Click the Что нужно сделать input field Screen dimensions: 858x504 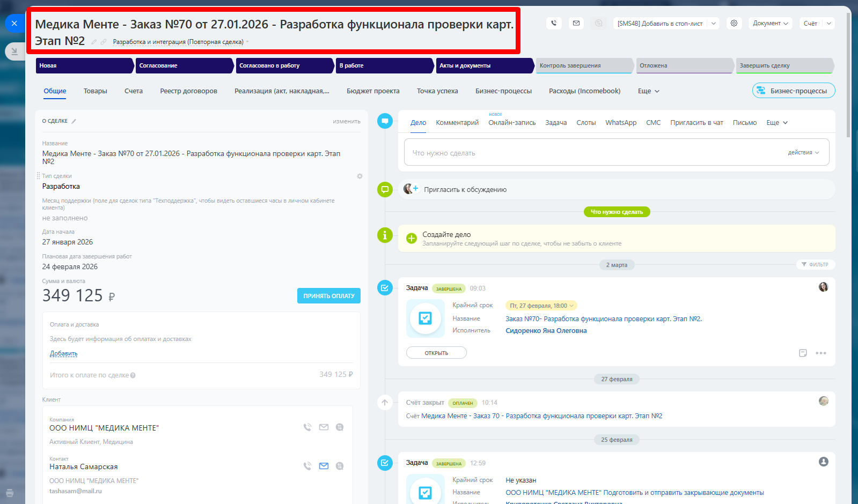(590, 153)
